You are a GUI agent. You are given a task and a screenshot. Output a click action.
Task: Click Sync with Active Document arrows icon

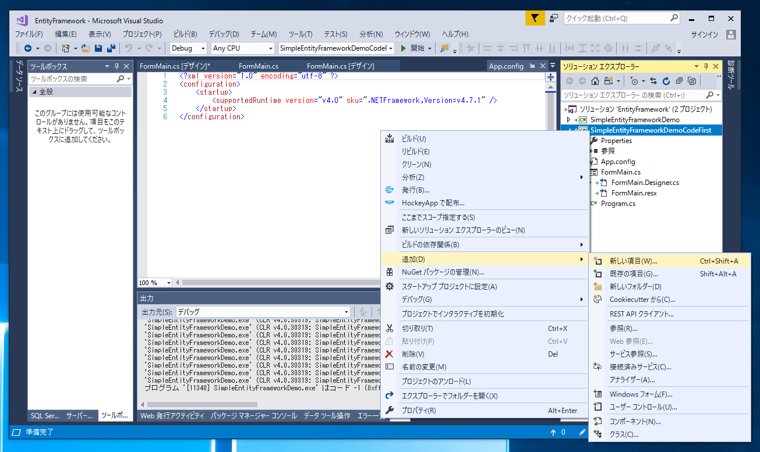653,81
